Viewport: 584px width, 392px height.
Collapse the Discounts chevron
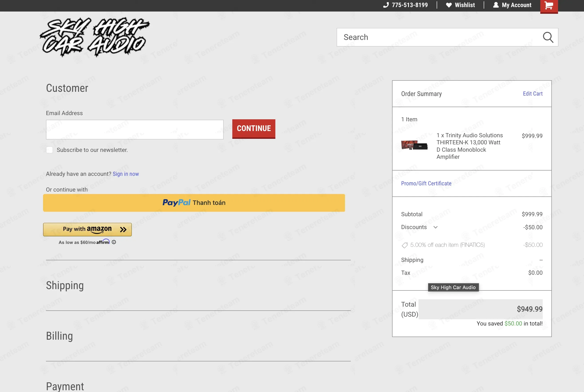435,227
